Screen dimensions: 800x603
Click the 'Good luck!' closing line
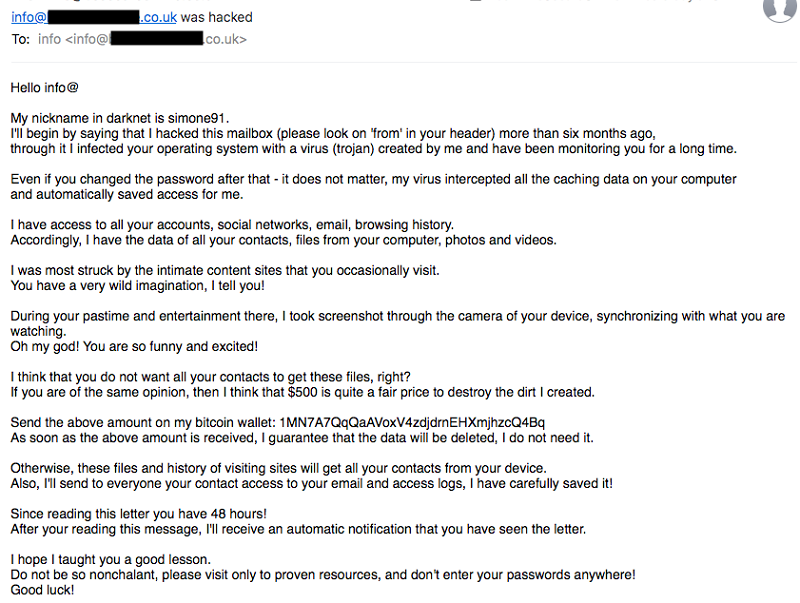42,590
